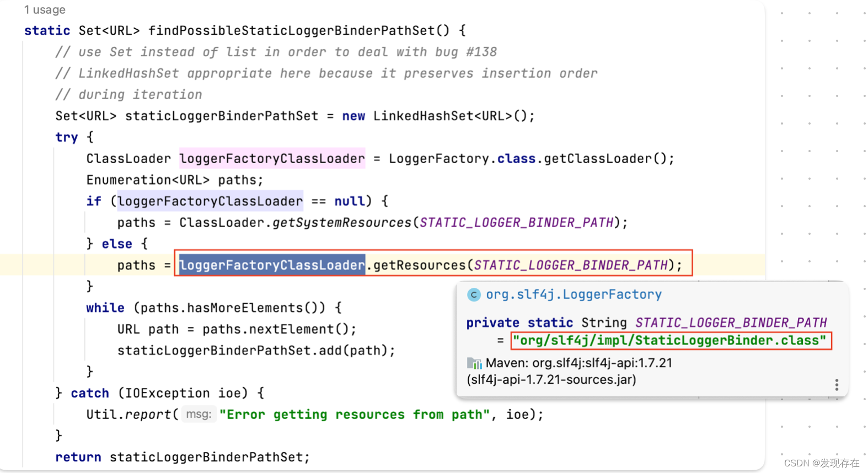Image resolution: width=868 pixels, height=473 pixels.
Task: Click the 'try' keyword
Action: click(x=67, y=137)
